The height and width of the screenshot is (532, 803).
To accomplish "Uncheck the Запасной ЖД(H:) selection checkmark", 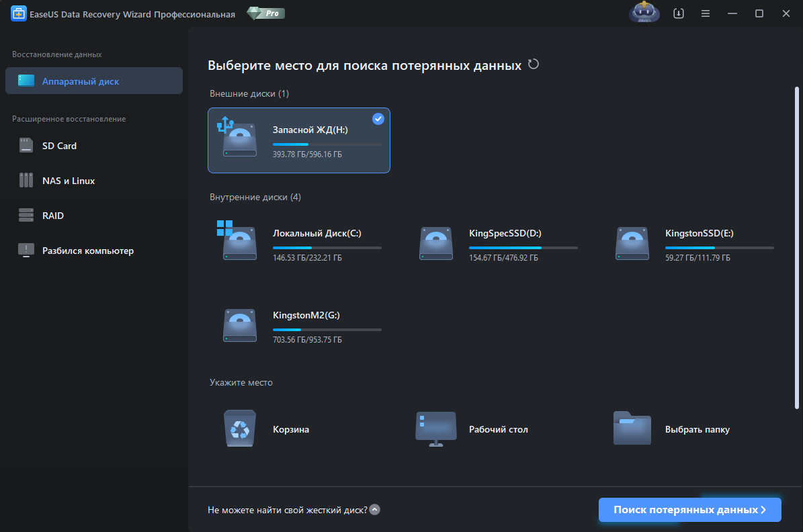I will pos(378,119).
